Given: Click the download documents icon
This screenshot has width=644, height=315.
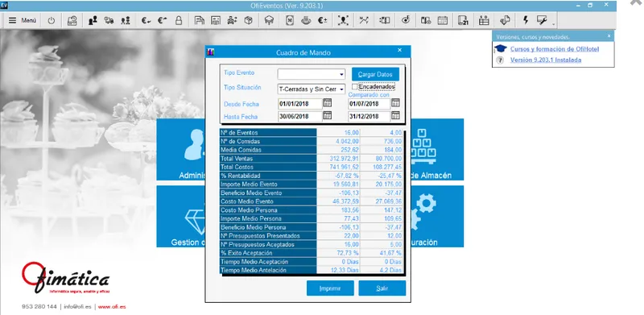Looking at the screenshot, I should [505, 20].
